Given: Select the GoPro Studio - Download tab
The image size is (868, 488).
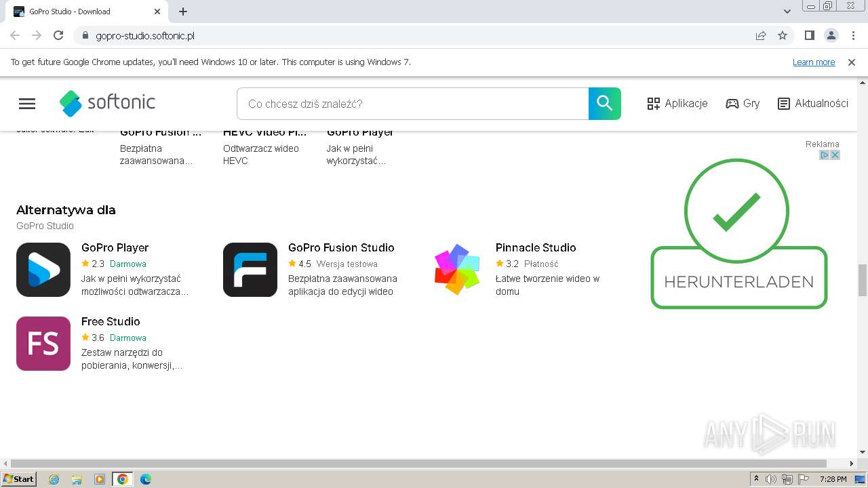Looking at the screenshot, I should click(x=87, y=12).
